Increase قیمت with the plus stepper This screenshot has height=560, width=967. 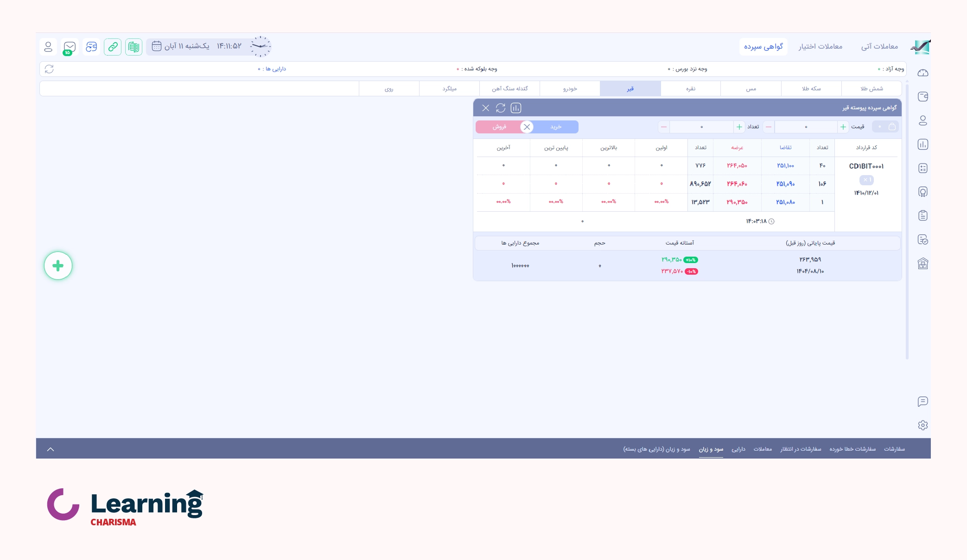tap(843, 127)
